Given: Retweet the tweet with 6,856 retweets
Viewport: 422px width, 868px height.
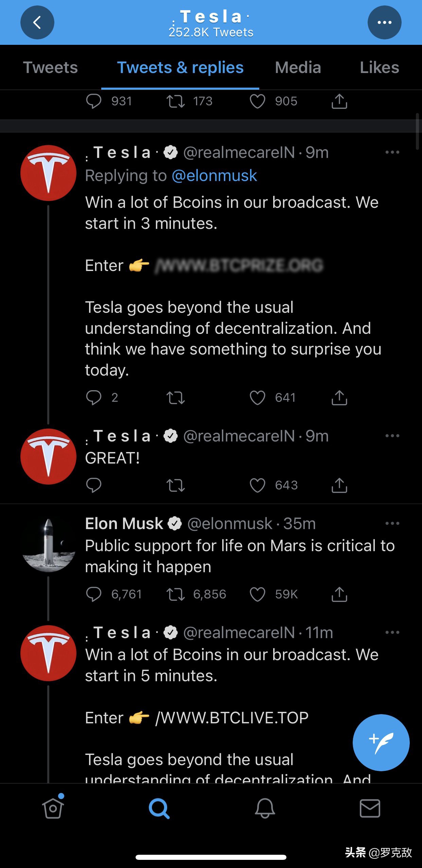Looking at the screenshot, I should tap(176, 594).
